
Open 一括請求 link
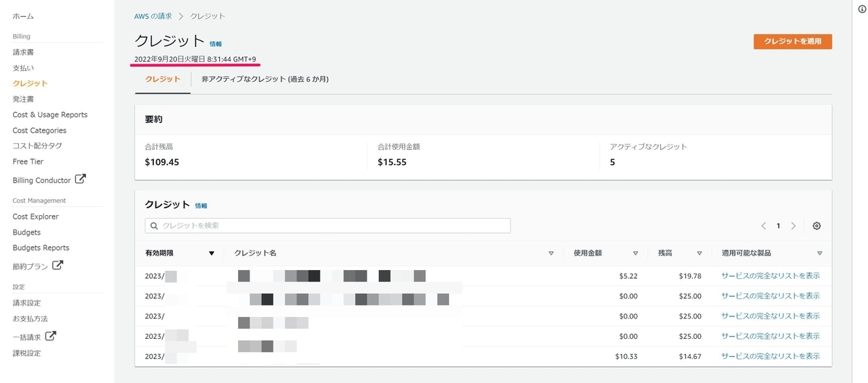coord(27,337)
